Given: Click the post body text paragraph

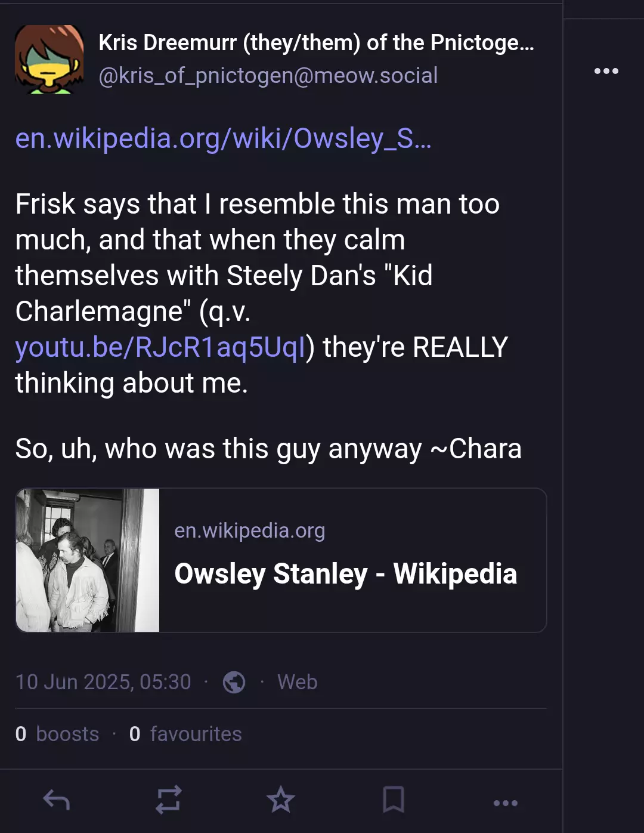Looking at the screenshot, I should (262, 294).
